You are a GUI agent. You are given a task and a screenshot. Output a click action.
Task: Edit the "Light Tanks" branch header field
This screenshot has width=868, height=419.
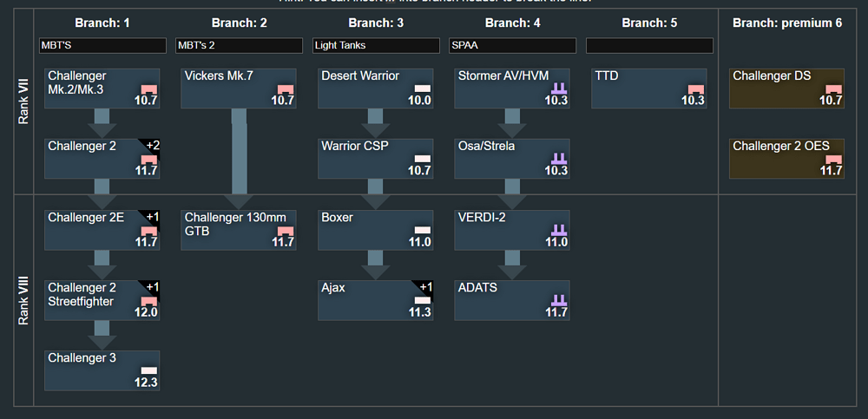pos(376,45)
